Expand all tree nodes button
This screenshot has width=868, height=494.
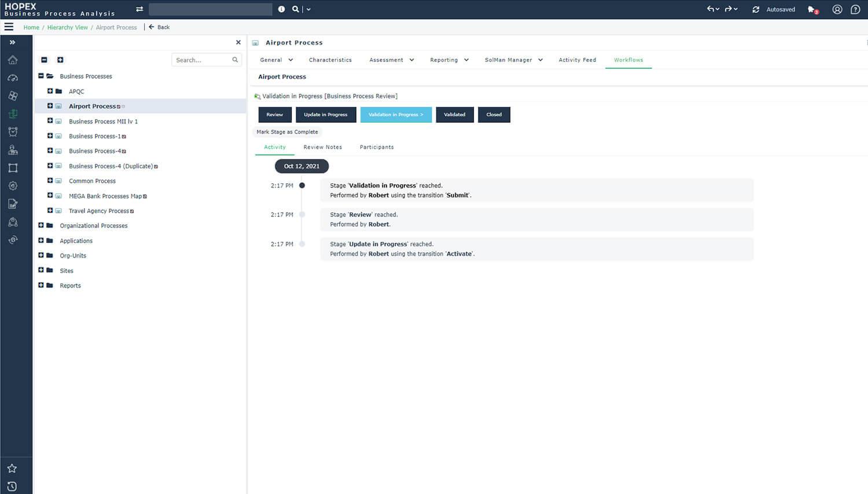click(60, 60)
